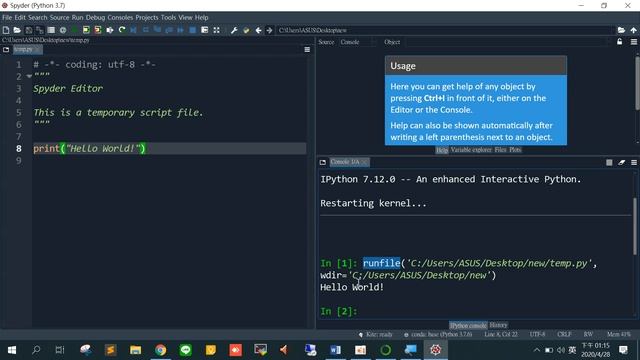
Task: Click line 8 print statement in editor
Action: point(89,148)
